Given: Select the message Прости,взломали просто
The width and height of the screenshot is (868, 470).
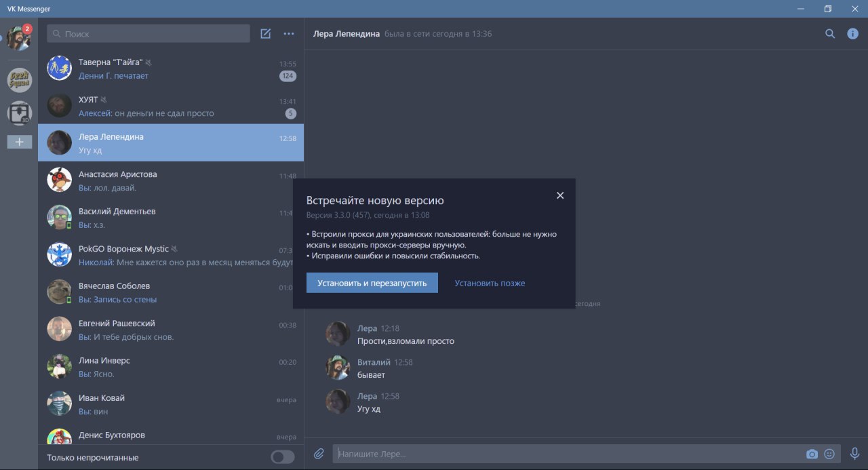Looking at the screenshot, I should coord(406,341).
